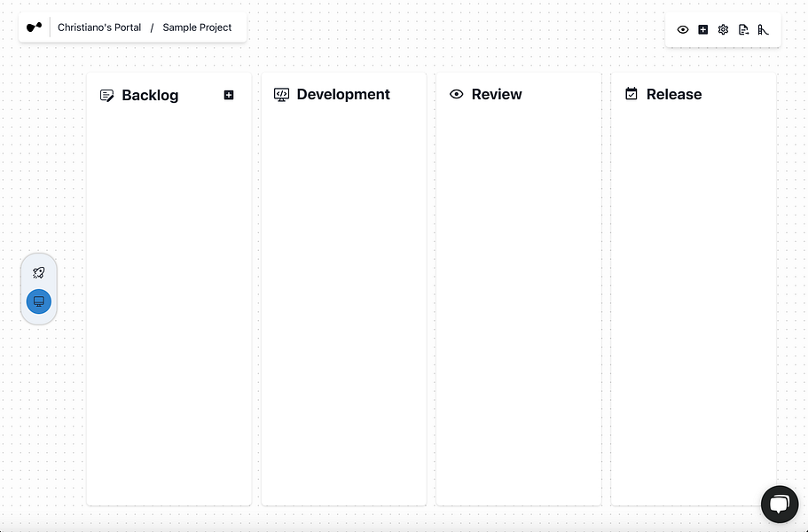Image resolution: width=808 pixels, height=532 pixels.
Task: Click the document export icon
Action: click(743, 30)
